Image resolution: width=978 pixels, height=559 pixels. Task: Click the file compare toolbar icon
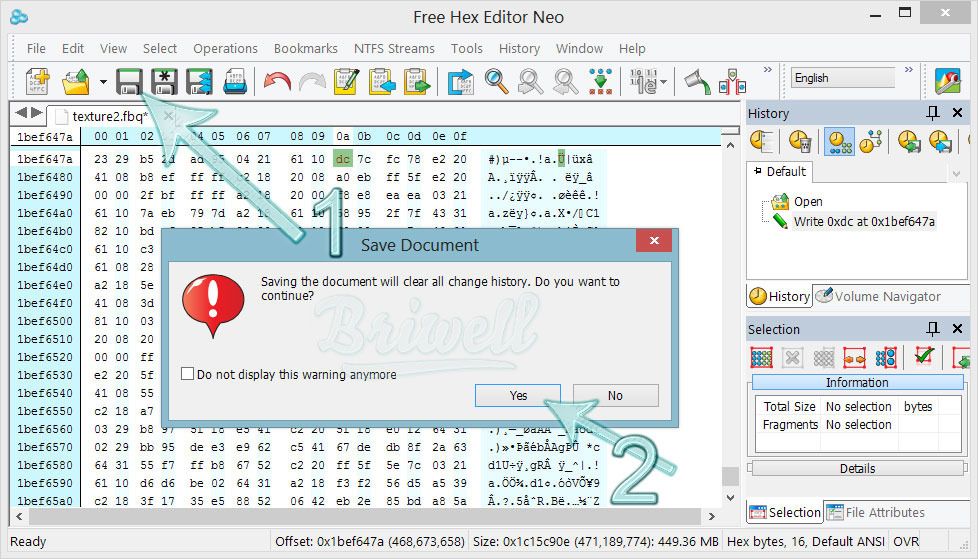point(732,82)
